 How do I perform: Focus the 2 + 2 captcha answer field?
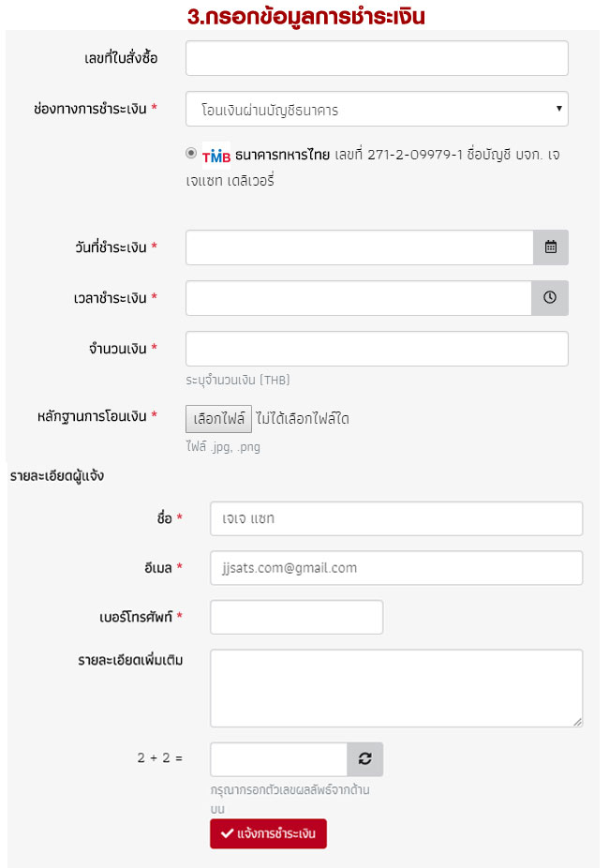pyautogui.click(x=278, y=759)
